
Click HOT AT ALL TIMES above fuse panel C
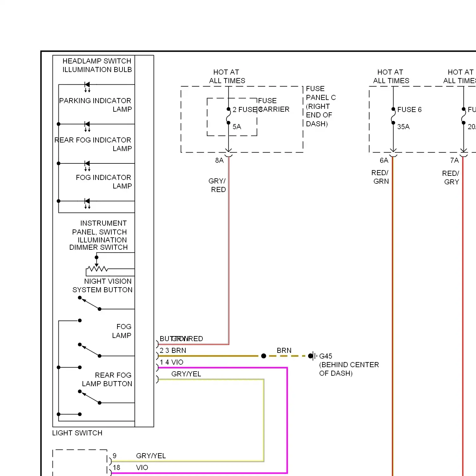click(x=227, y=76)
